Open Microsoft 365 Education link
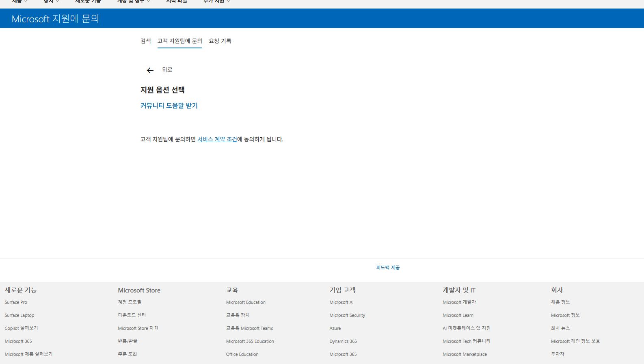The width and height of the screenshot is (644, 364). (x=250, y=341)
